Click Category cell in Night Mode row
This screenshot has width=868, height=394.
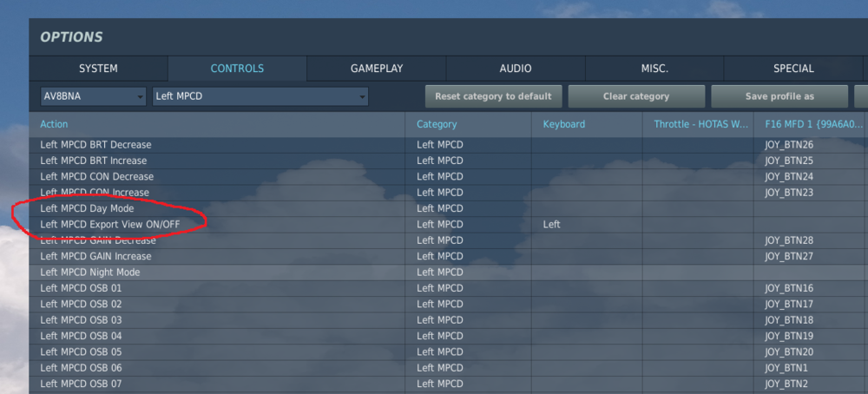[469, 273]
